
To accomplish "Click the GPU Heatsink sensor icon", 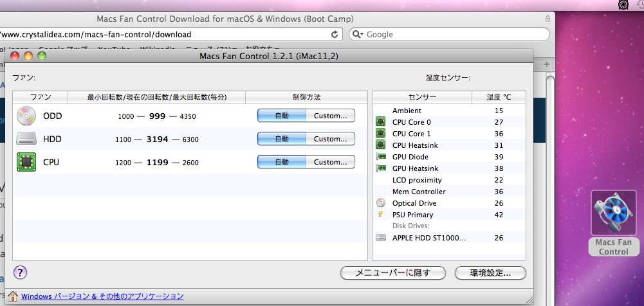I will [x=381, y=168].
